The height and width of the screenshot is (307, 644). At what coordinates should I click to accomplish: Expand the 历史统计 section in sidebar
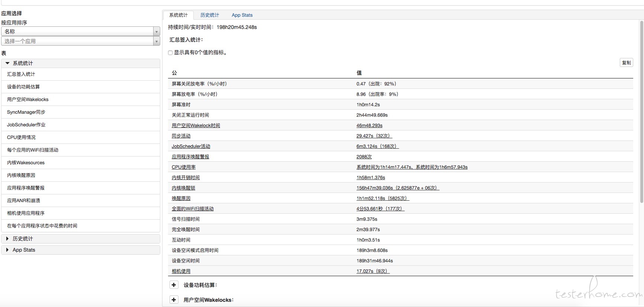[x=7, y=239]
